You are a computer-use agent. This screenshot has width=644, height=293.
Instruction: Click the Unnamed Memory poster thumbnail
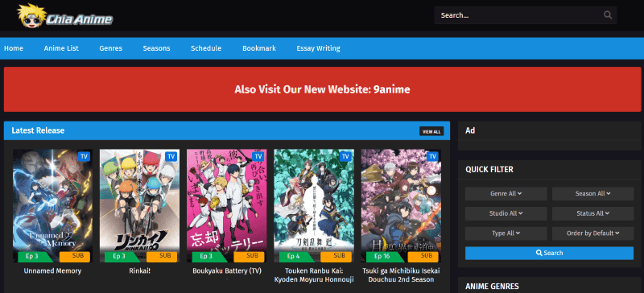point(52,205)
